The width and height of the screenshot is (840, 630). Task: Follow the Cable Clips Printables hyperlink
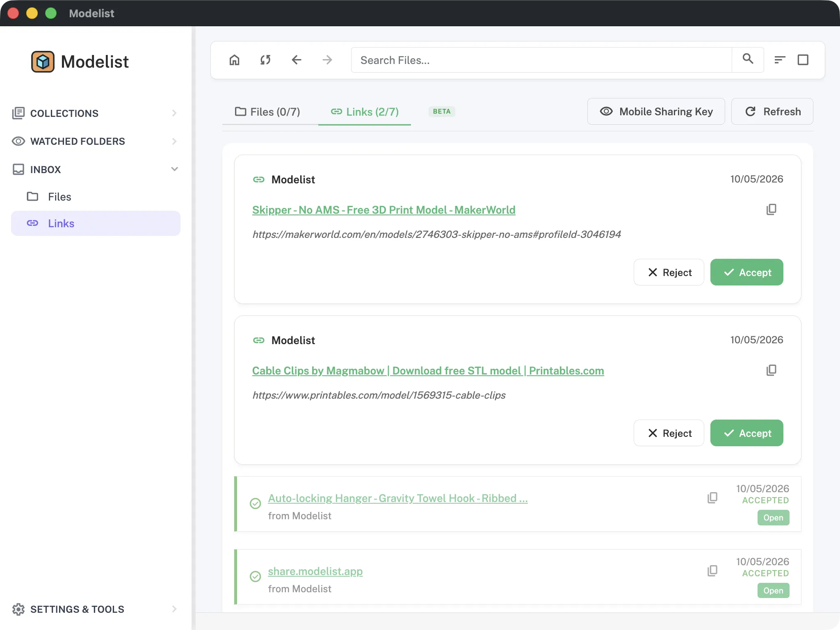tap(428, 371)
